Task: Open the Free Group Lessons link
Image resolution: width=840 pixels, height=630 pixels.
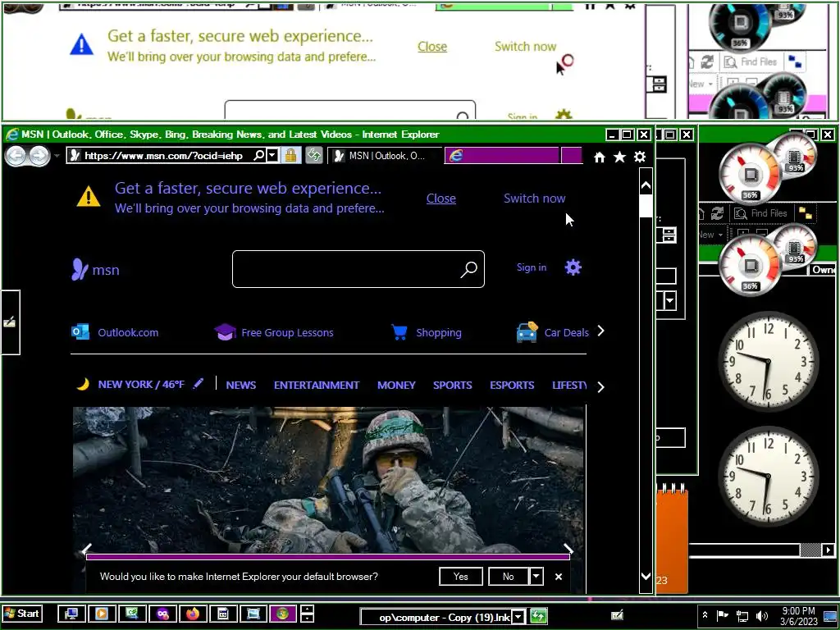Action: tap(287, 333)
